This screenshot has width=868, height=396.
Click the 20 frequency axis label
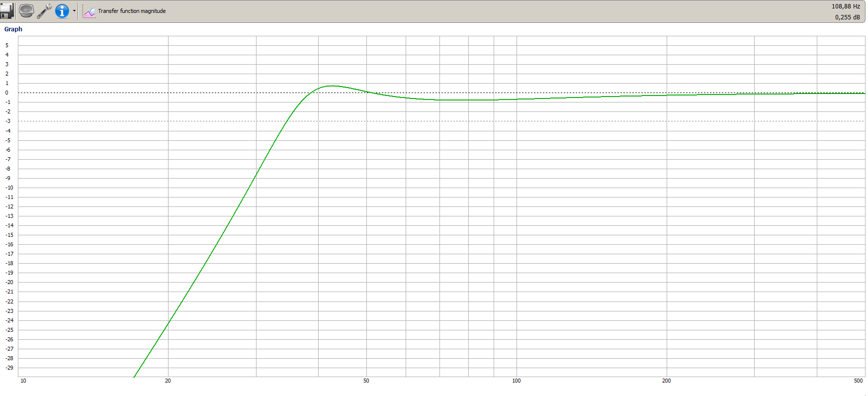coord(168,381)
